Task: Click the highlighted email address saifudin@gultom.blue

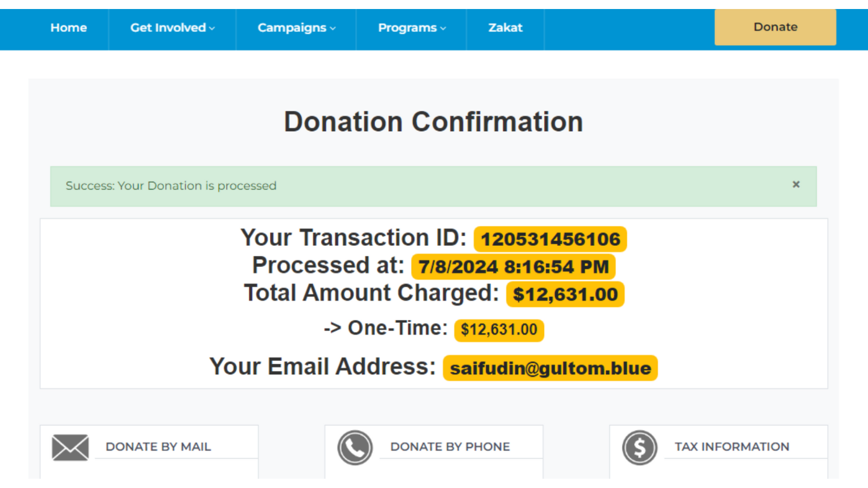Action: [x=550, y=368]
